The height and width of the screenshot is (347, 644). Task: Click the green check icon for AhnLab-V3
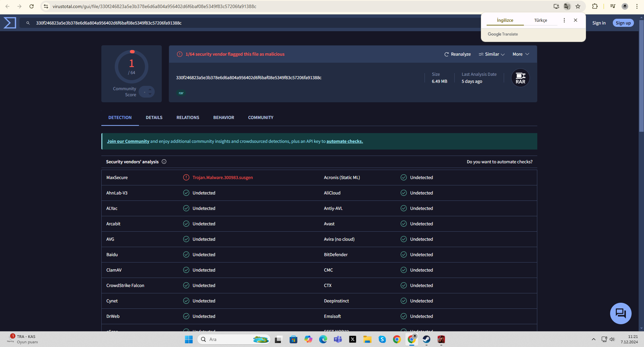tap(186, 193)
